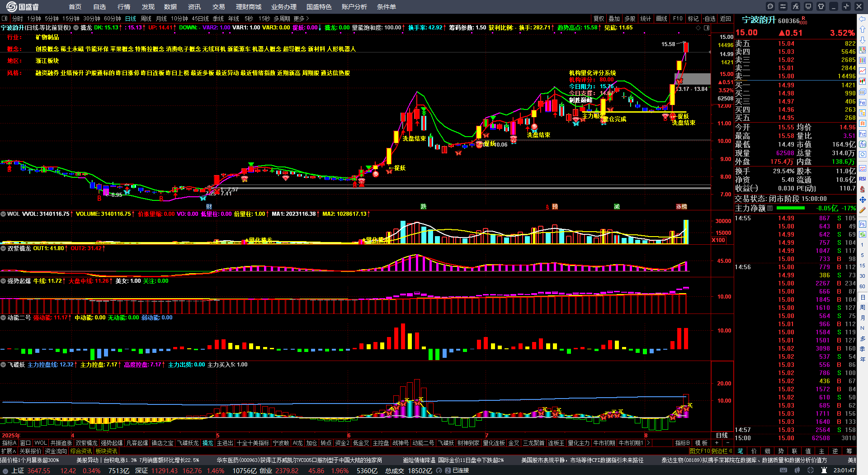
Task: Click the 宁波韵升 stock name header
Action: tap(759, 20)
